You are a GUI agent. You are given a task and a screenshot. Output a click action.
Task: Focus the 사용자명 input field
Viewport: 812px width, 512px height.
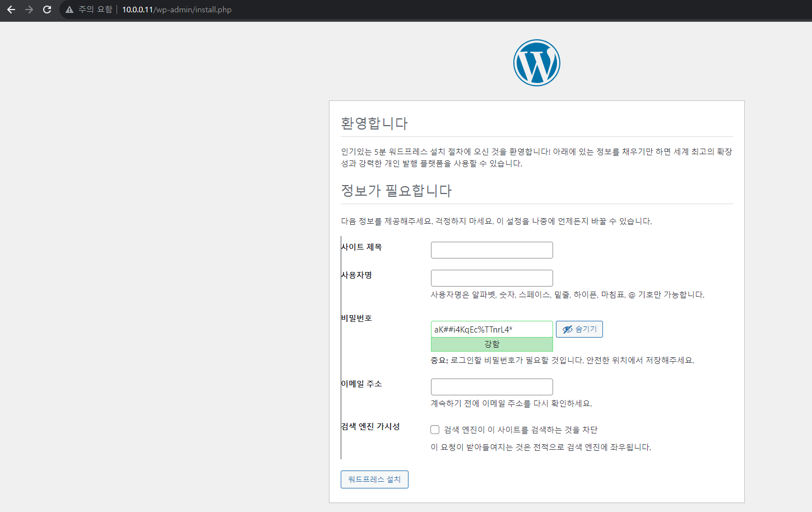491,278
